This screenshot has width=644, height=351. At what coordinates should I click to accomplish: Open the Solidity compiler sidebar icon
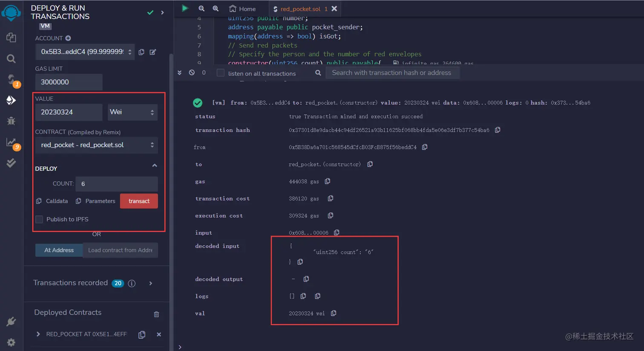pyautogui.click(x=11, y=79)
